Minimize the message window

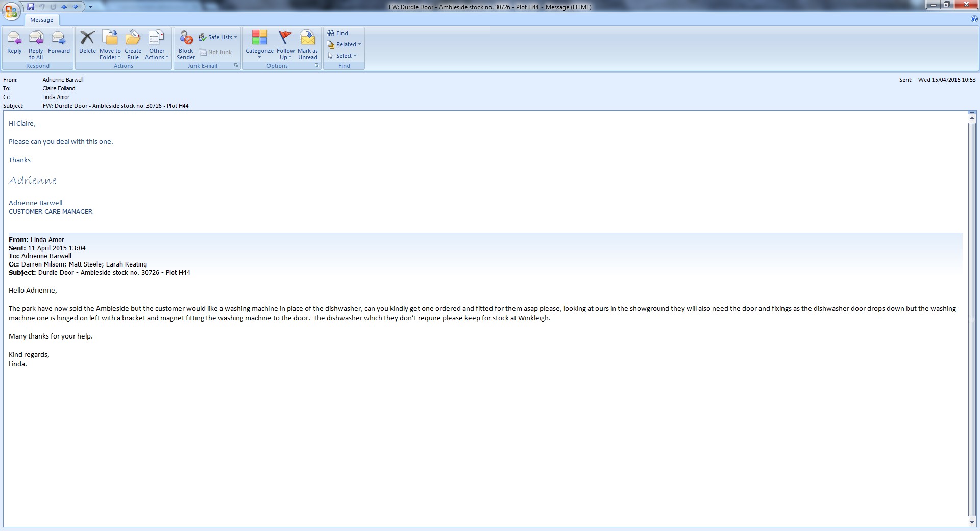coord(932,5)
